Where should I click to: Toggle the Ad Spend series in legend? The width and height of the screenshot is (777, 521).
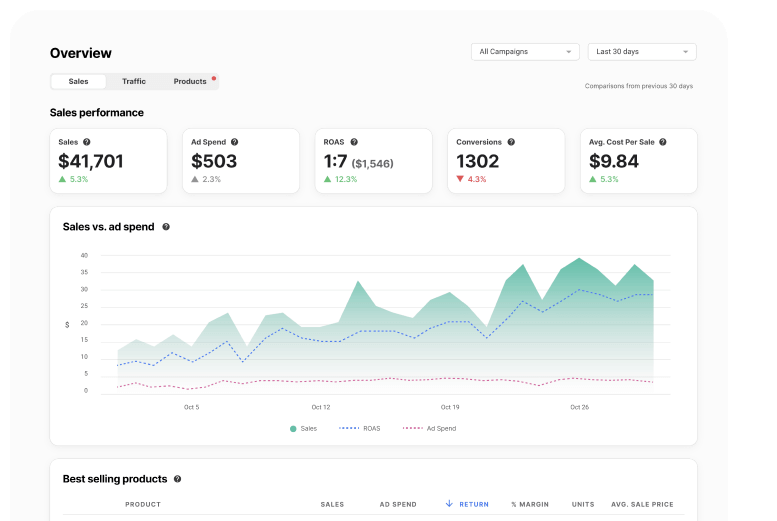click(430, 428)
